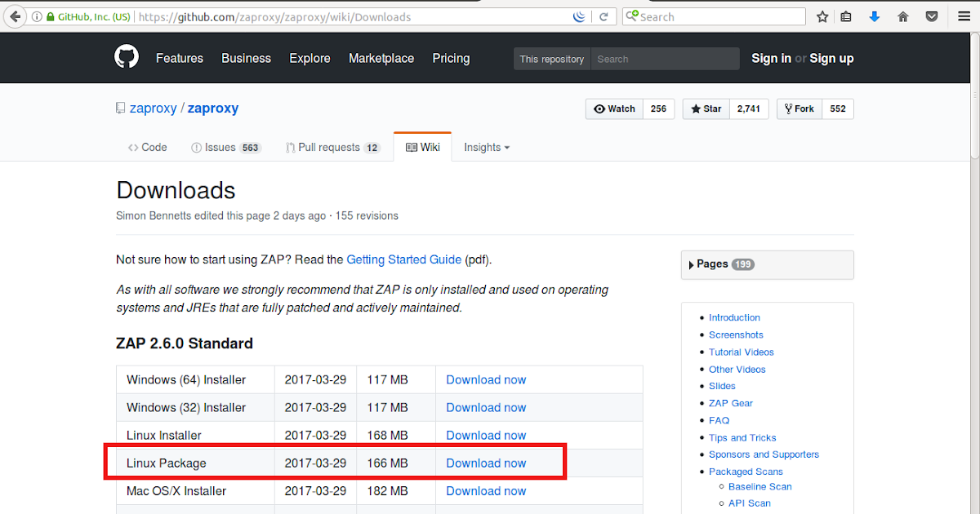The height and width of the screenshot is (514, 980).
Task: Show bookmarks list icon
Action: [846, 16]
